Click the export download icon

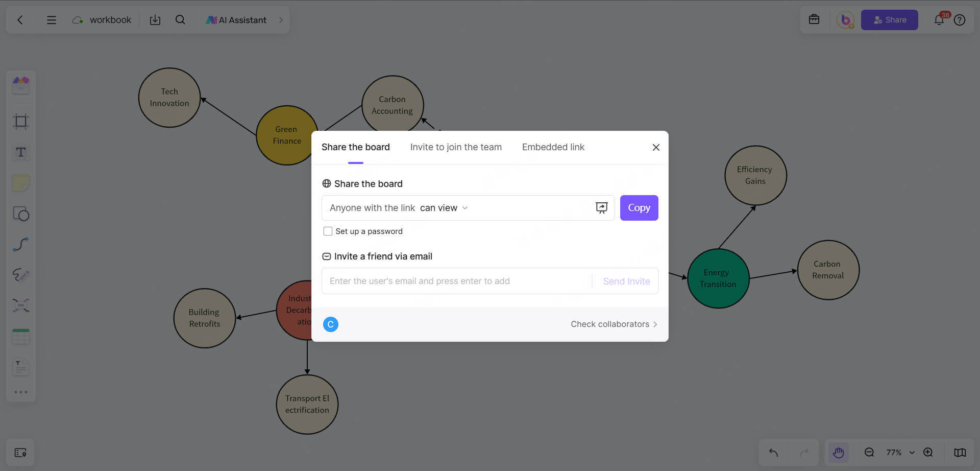[155, 20]
